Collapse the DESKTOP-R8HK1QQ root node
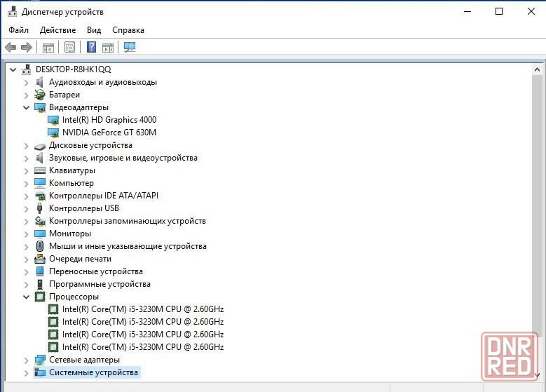Viewport: 546px width, 392px height. click(13, 69)
